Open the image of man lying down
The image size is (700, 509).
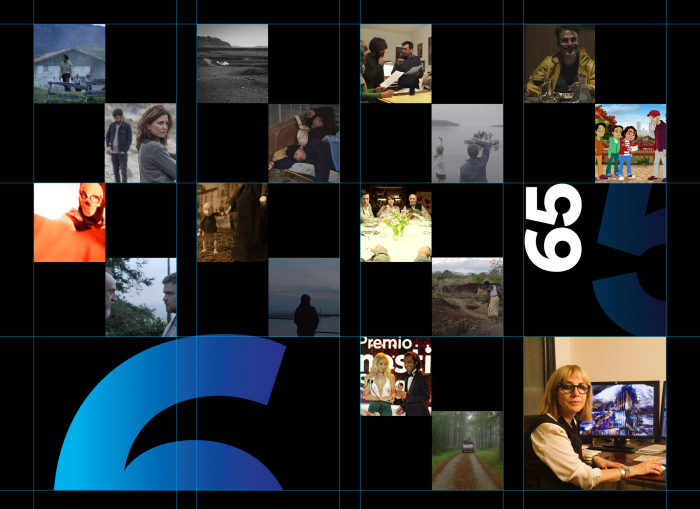(304, 143)
